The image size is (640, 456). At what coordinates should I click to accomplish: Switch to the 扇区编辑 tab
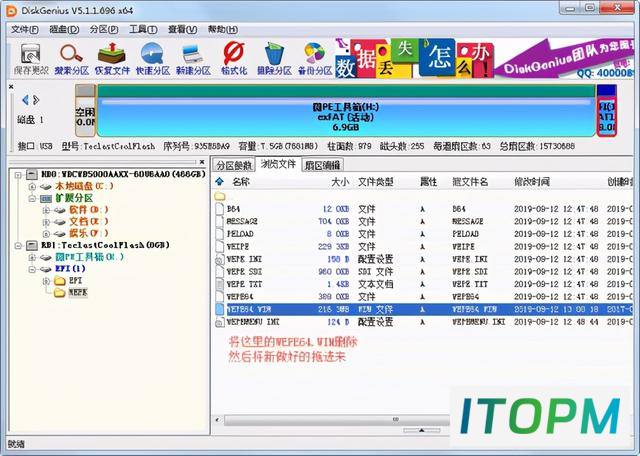tap(322, 165)
